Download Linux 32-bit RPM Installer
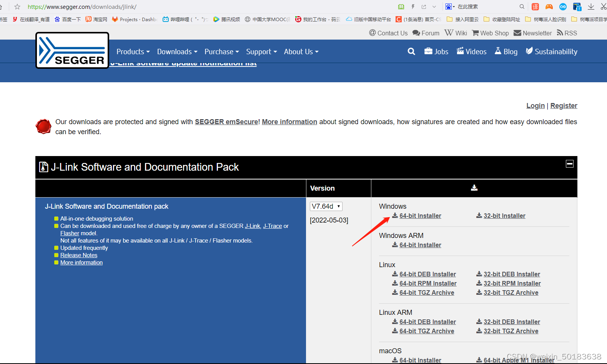This screenshot has height=364, width=607. [509, 284]
